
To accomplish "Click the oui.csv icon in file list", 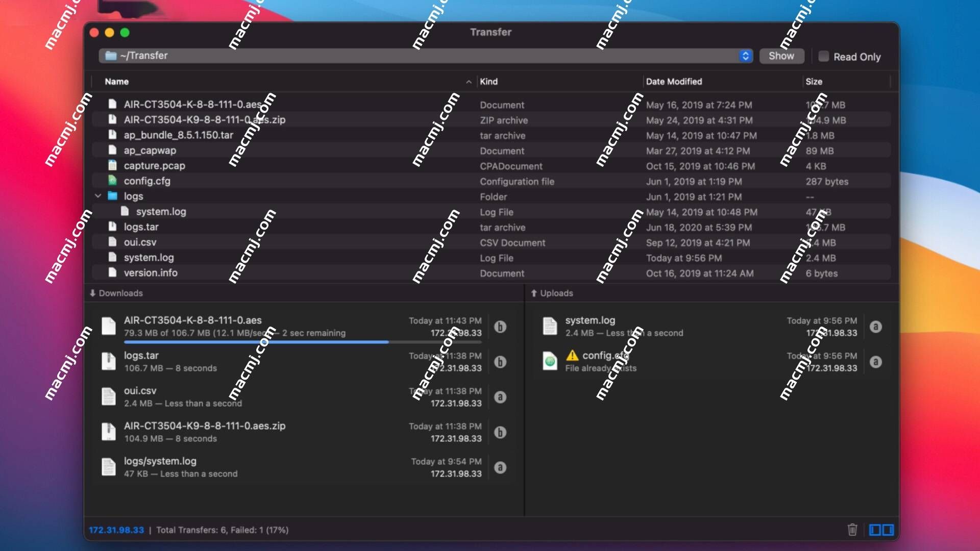I will [113, 242].
